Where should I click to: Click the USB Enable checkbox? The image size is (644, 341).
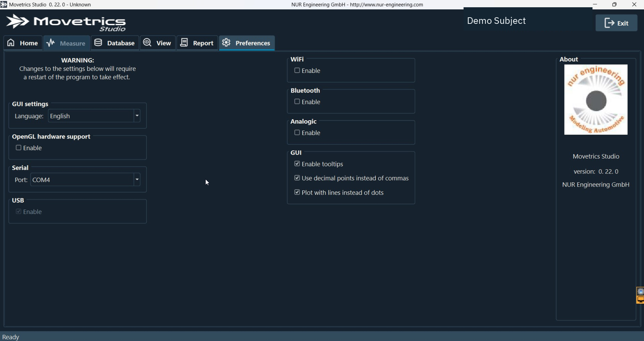19,211
